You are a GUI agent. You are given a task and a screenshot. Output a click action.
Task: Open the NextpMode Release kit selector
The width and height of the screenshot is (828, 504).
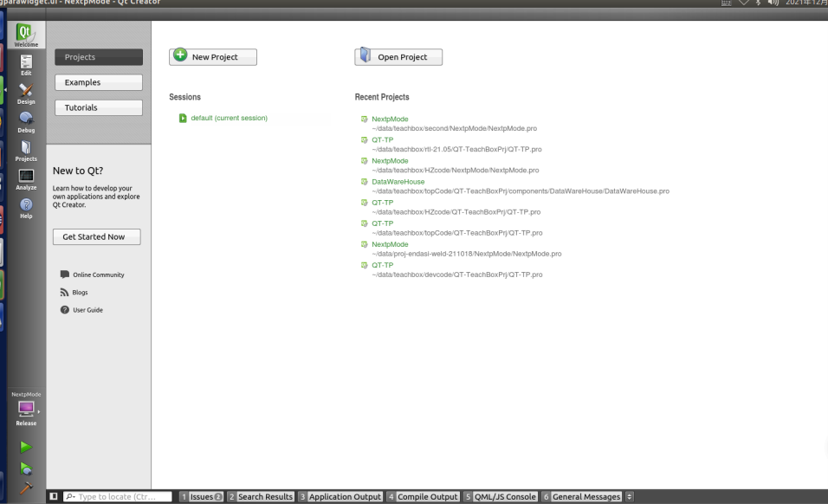click(x=26, y=409)
